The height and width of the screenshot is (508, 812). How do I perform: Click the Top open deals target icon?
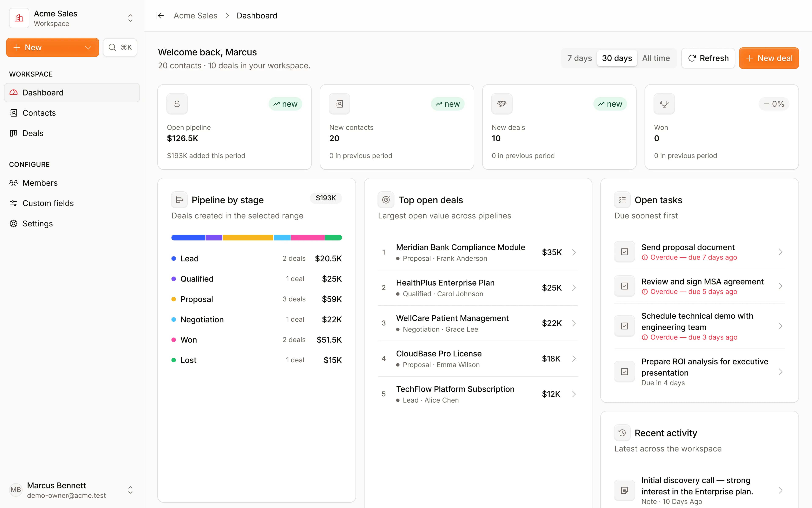tap(386, 200)
